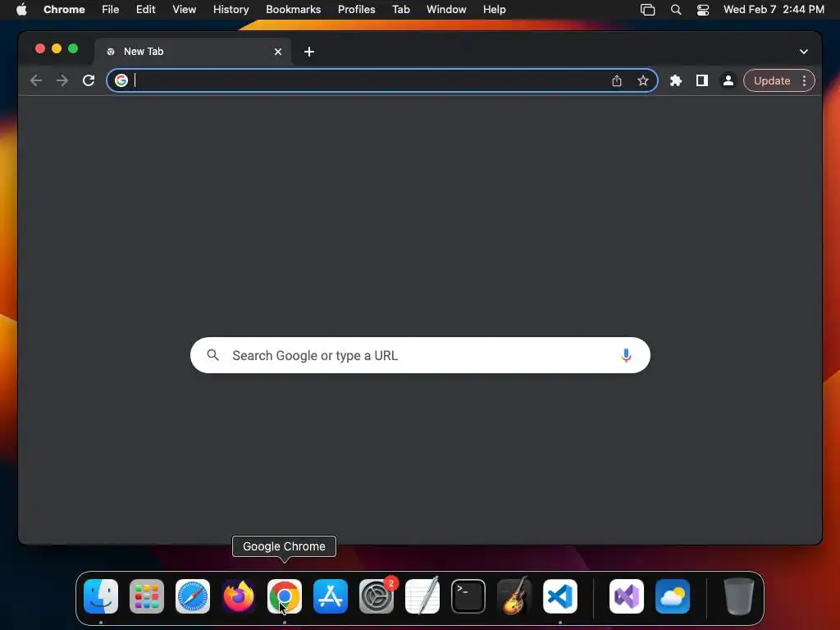Image resolution: width=840 pixels, height=630 pixels.
Task: Open the File menu
Action: click(x=111, y=9)
